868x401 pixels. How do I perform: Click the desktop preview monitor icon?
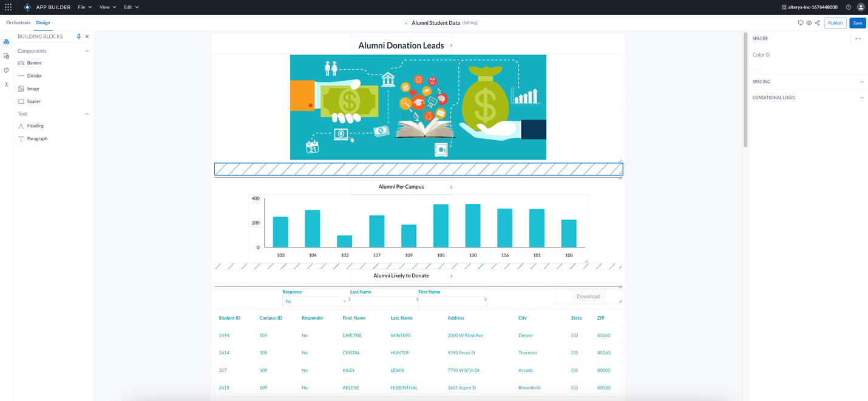coord(801,23)
